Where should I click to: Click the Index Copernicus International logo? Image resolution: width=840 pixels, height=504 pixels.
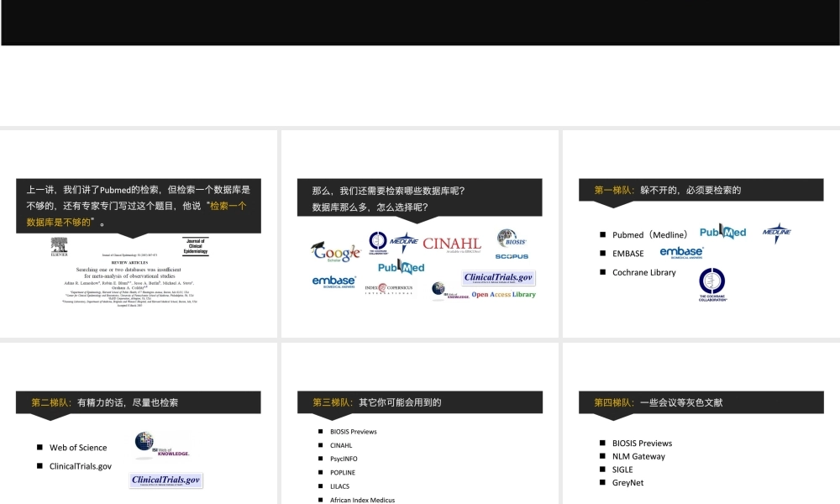(x=389, y=288)
